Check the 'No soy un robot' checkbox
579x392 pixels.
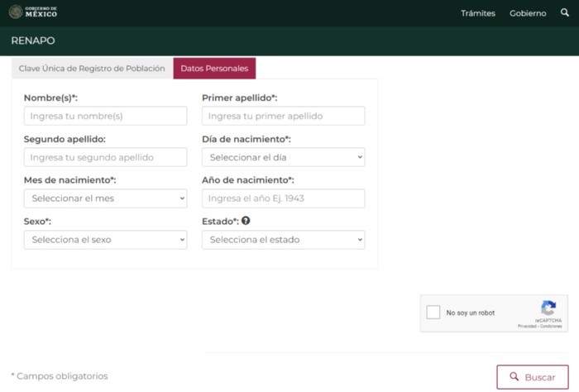[433, 313]
